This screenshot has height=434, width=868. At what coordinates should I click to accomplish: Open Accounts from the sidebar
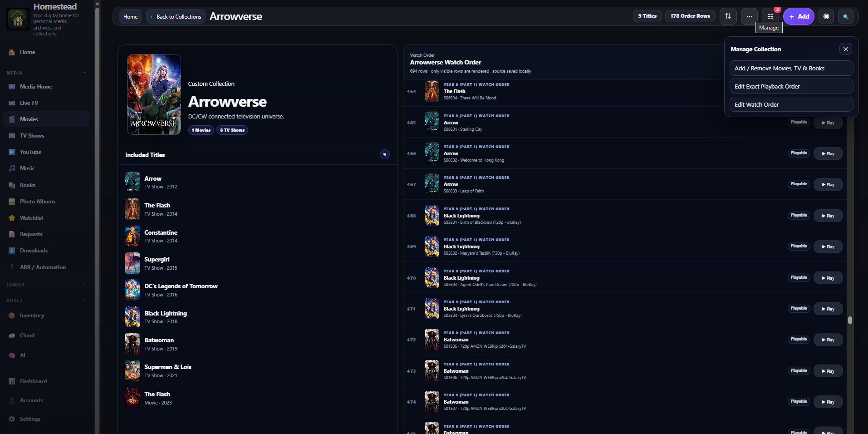pyautogui.click(x=31, y=400)
